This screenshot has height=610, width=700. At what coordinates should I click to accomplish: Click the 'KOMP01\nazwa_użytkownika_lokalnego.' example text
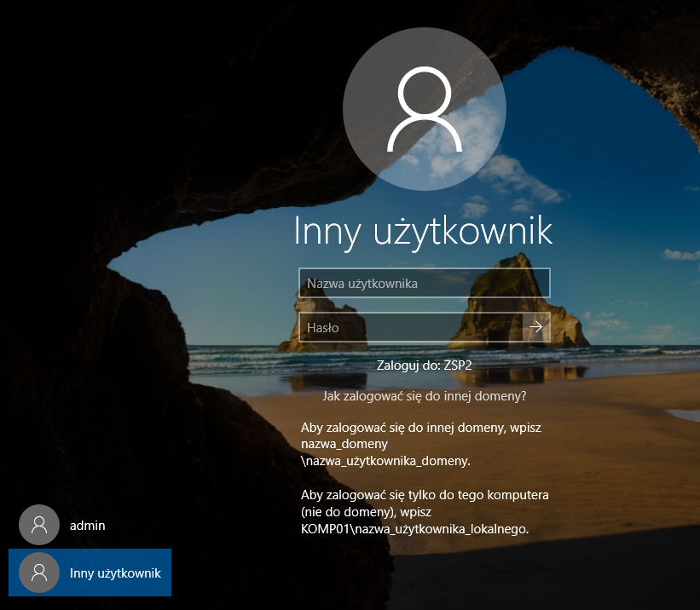(x=414, y=529)
